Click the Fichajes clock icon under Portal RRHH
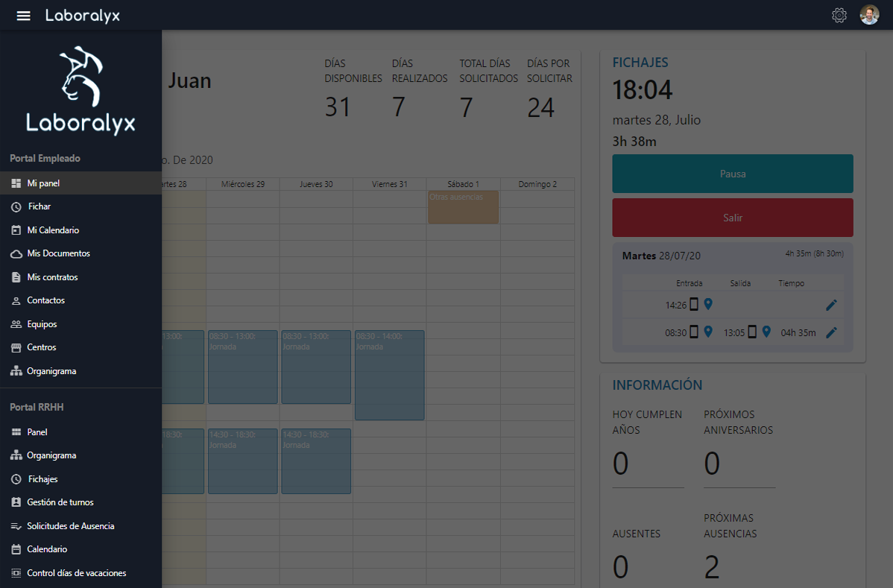The width and height of the screenshot is (893, 588). tap(16, 479)
